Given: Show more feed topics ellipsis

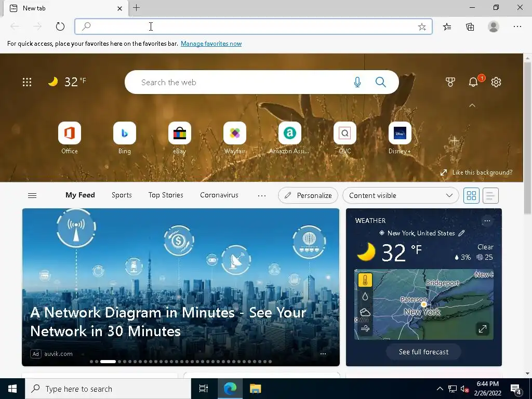Looking at the screenshot, I should tap(262, 195).
